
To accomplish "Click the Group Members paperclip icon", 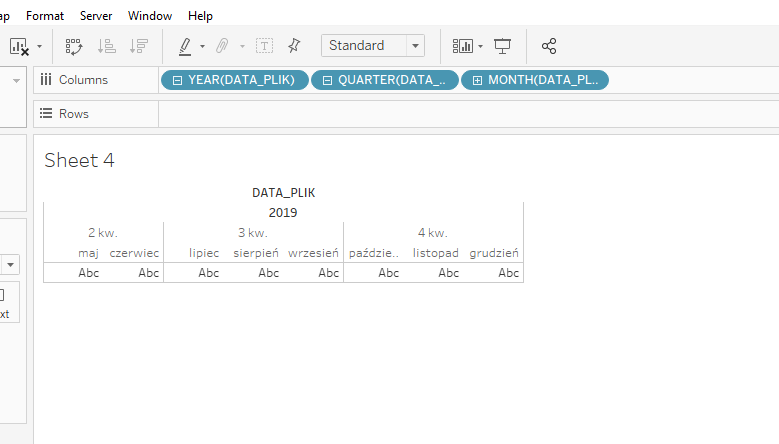I will point(223,46).
